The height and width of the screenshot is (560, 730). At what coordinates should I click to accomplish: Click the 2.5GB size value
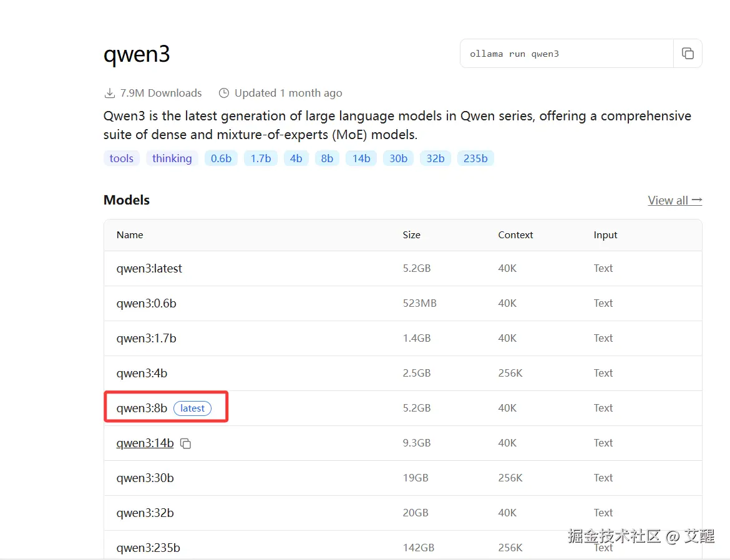[417, 374]
